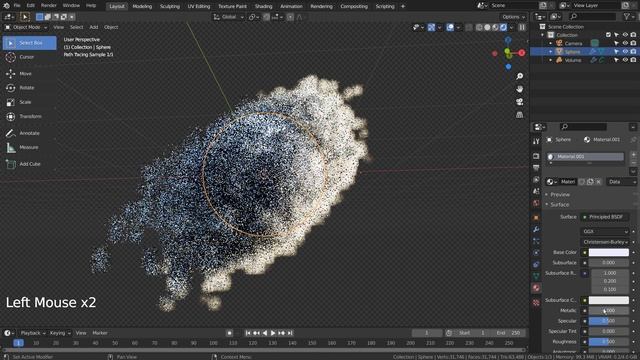This screenshot has height=360, width=640.
Task: Collapse the Surface panel
Action: (x=560, y=205)
